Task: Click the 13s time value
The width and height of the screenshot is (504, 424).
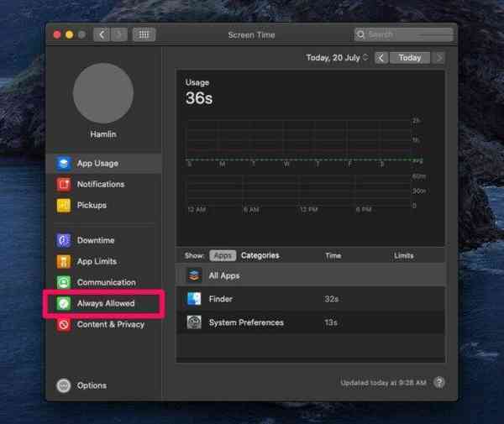Action: pyautogui.click(x=331, y=322)
